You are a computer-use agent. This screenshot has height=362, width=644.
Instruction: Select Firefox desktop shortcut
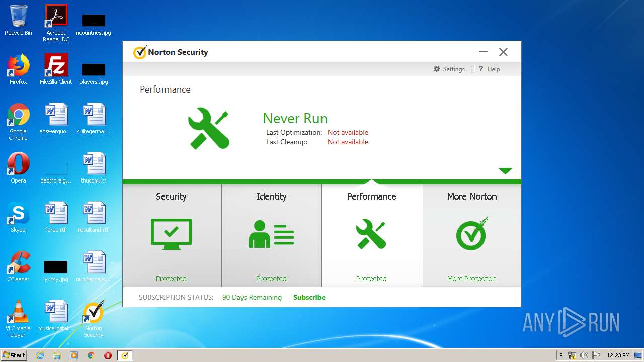coord(18,69)
